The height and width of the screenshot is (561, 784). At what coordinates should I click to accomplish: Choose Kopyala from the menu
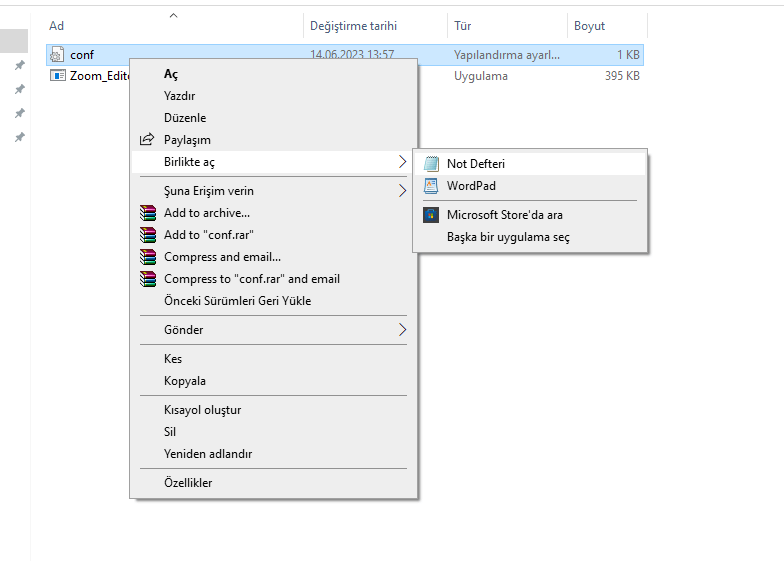click(274, 380)
